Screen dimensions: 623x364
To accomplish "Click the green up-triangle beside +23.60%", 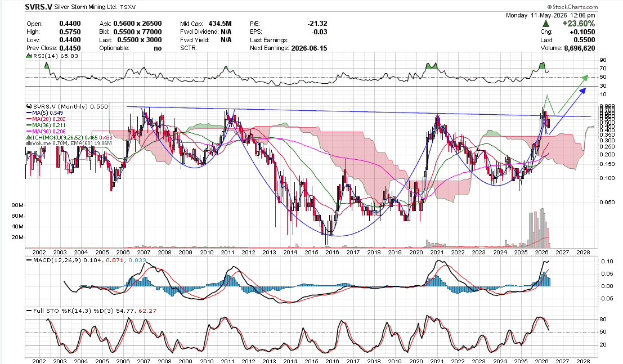I will tap(546, 24).
